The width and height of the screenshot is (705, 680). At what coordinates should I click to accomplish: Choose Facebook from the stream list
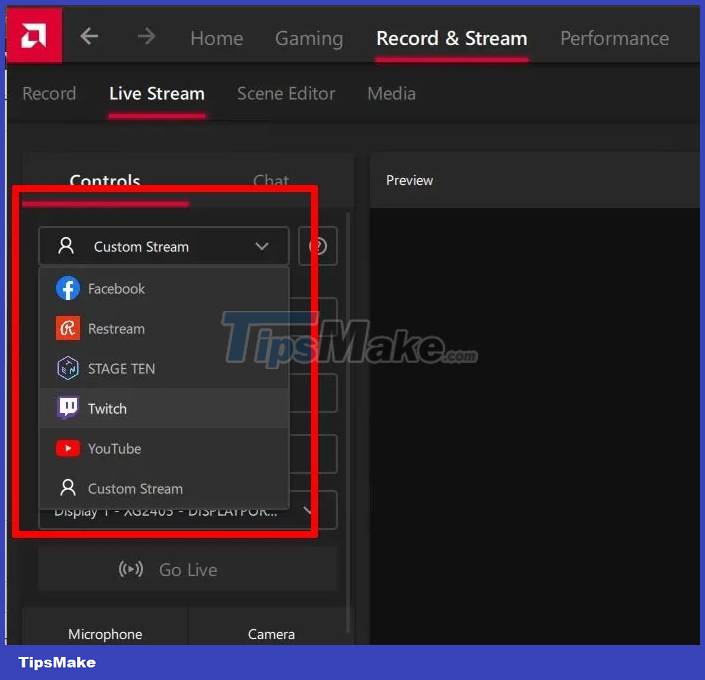coord(164,289)
